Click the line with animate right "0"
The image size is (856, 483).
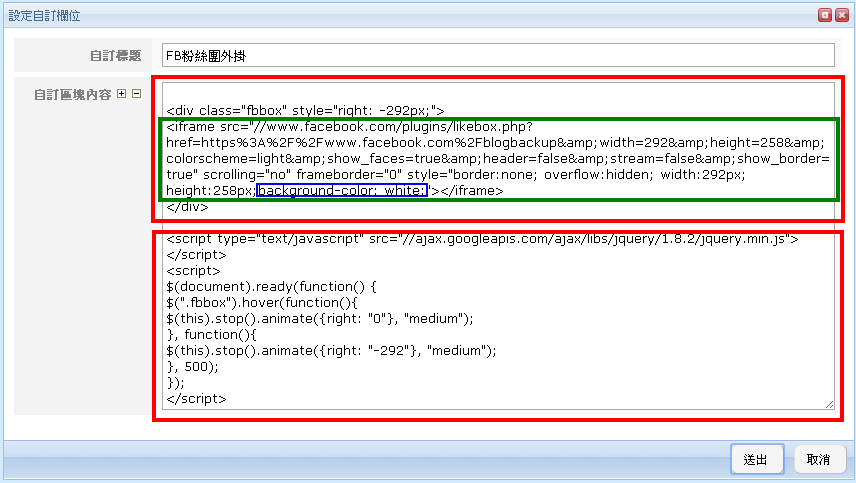[x=320, y=319]
